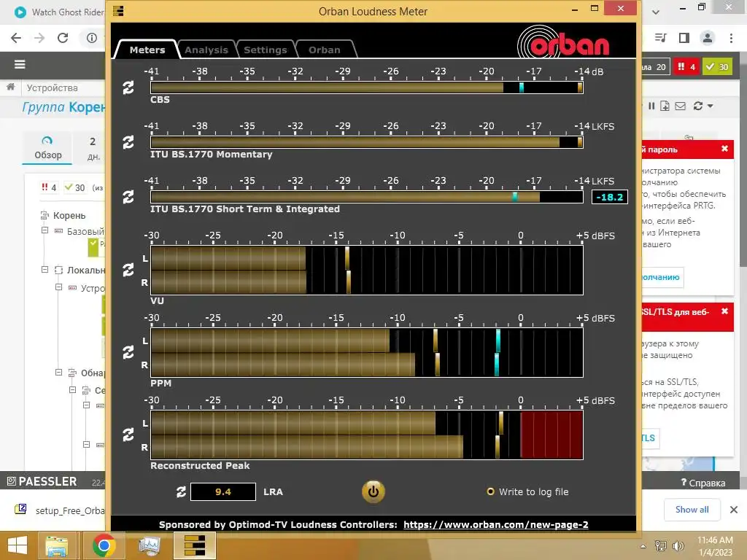The width and height of the screenshot is (747, 560).
Task: Click the VU meter level display
Action: coord(366,270)
